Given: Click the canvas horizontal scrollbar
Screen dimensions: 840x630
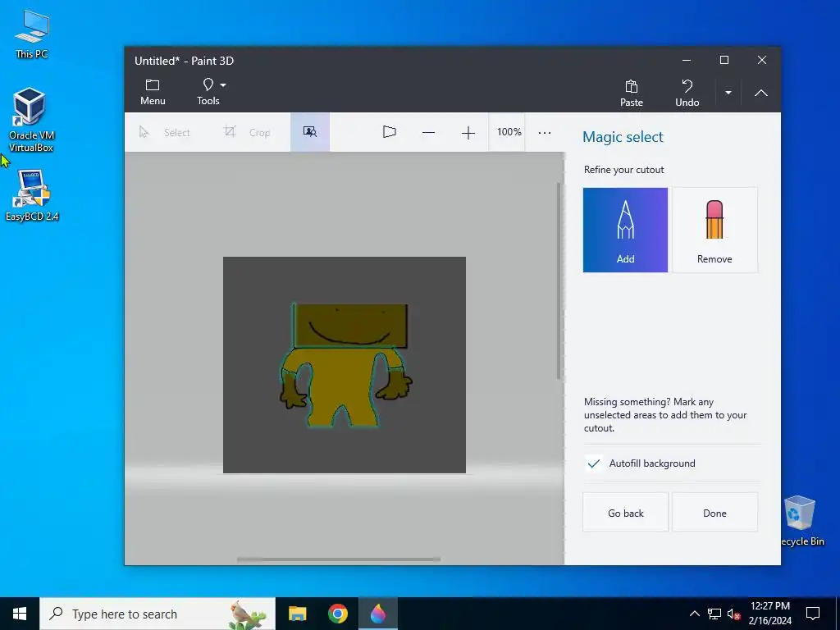Looking at the screenshot, I should [339, 559].
